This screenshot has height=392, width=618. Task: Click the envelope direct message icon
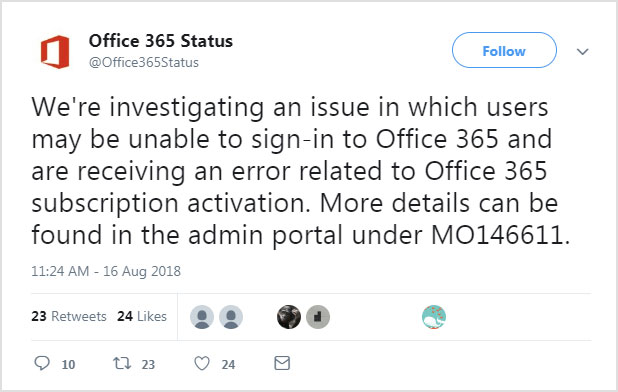(x=282, y=363)
